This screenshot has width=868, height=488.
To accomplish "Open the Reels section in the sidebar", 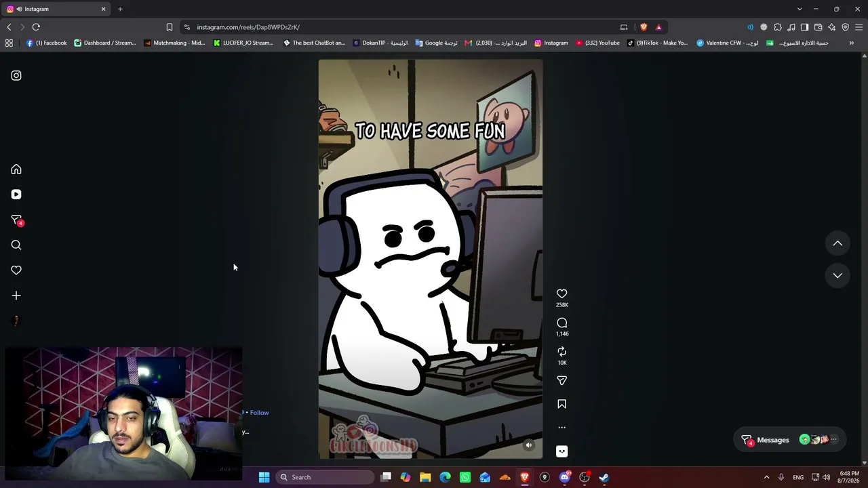I will point(16,195).
